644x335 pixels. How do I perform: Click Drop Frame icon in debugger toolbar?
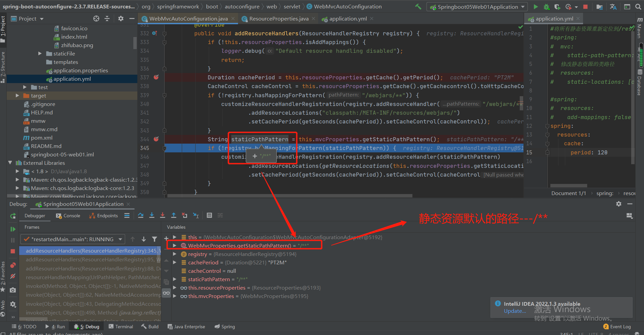tap(184, 215)
